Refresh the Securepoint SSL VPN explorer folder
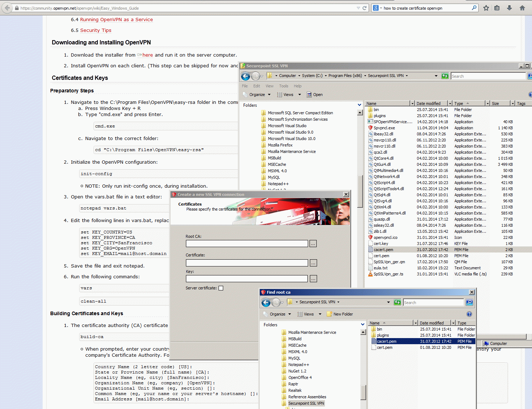This screenshot has height=409, width=532. pos(445,76)
